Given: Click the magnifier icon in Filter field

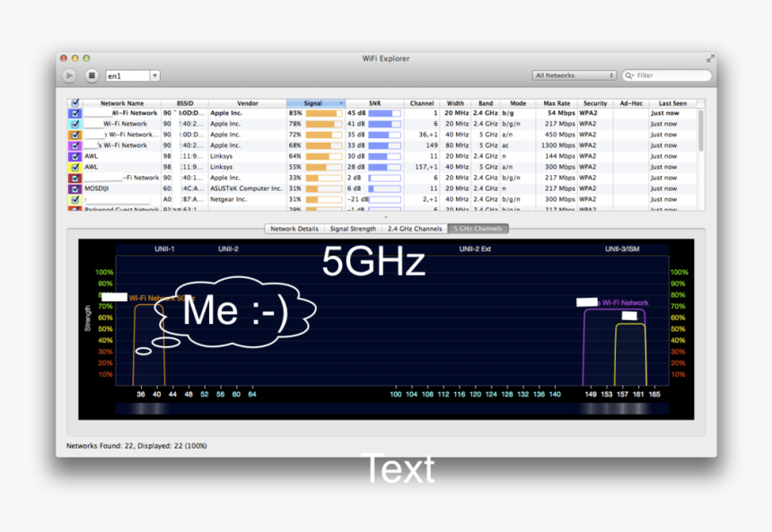Looking at the screenshot, I should click(x=629, y=75).
